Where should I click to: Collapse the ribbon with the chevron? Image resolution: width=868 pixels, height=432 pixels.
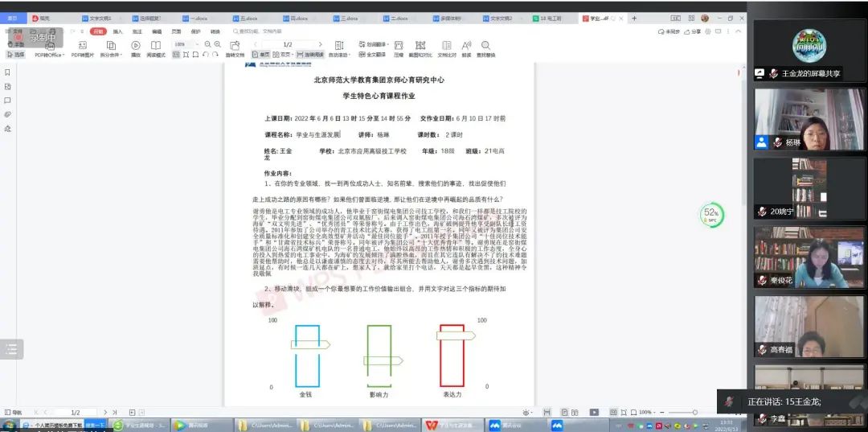737,31
